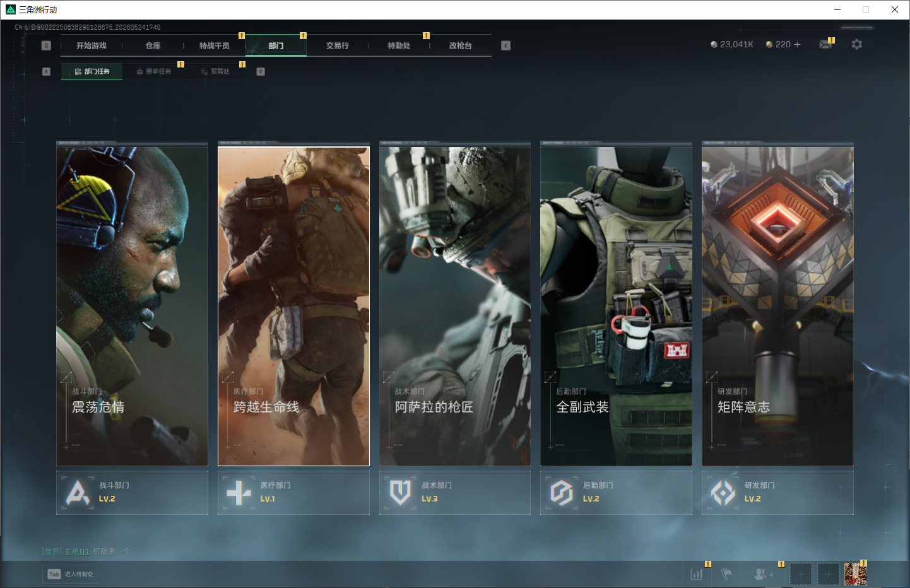Open the mail inbox envelope icon
910x588 pixels.
point(825,44)
